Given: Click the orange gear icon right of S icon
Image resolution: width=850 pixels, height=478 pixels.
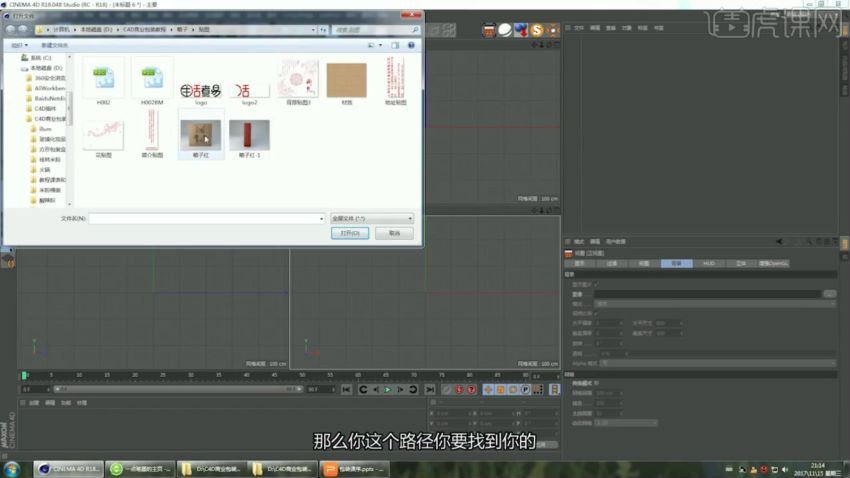Looking at the screenshot, I should pyautogui.click(x=552, y=30).
